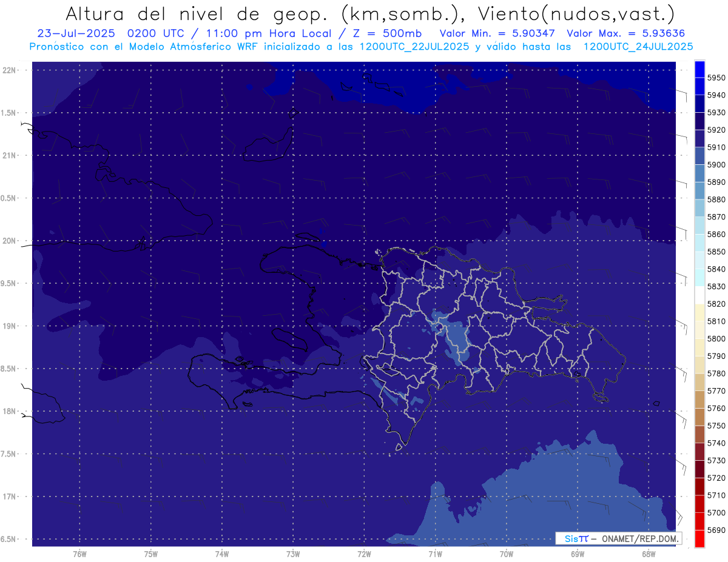Click the white swatch between 5830 and 5820
This screenshot has width=728, height=562.
(x=699, y=295)
